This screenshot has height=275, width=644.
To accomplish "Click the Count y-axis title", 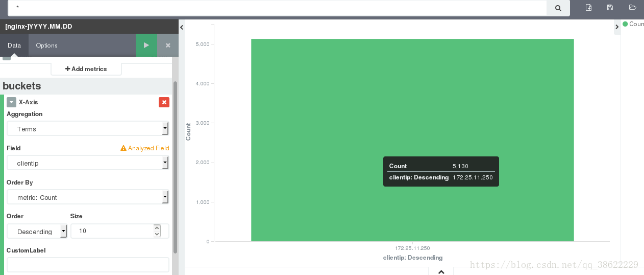I will click(188, 132).
